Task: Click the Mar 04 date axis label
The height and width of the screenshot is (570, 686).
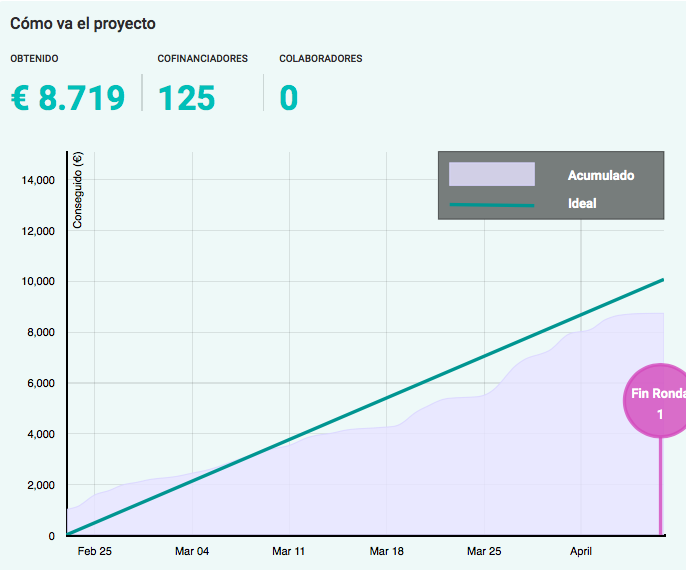Action: coord(192,551)
